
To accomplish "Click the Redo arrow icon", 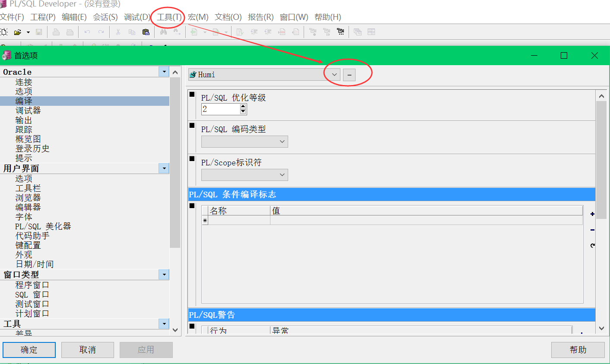I will coord(101,32).
